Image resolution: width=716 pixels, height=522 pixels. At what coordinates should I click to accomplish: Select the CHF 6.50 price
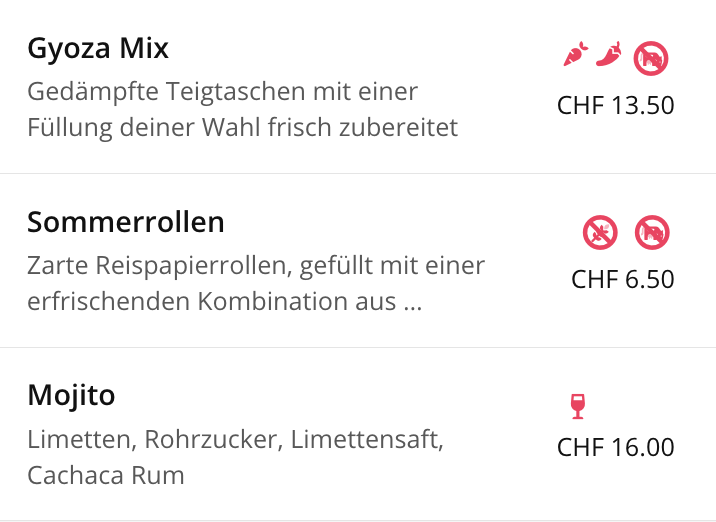(623, 279)
